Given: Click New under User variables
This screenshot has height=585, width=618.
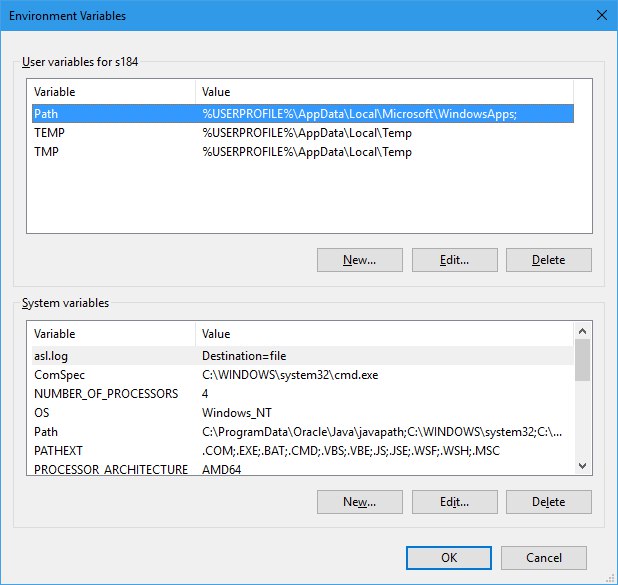Looking at the screenshot, I should pos(359,260).
